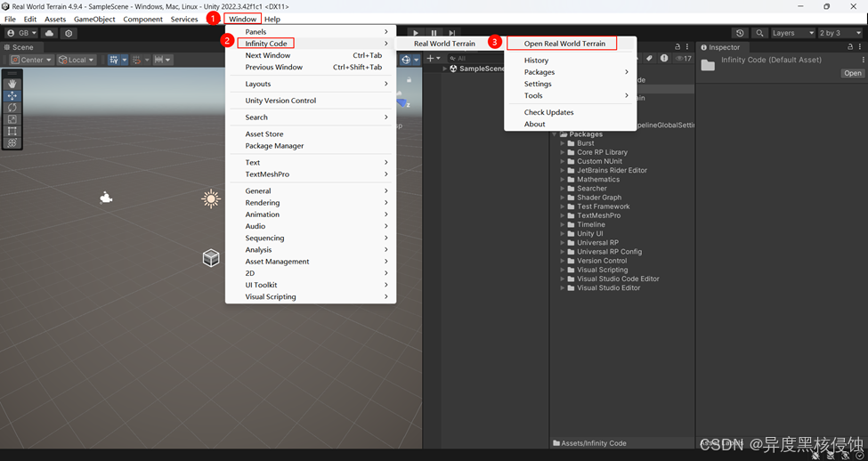Image resolution: width=868 pixels, height=461 pixels.
Task: Expand the Shader Graph package folder
Action: pos(563,198)
